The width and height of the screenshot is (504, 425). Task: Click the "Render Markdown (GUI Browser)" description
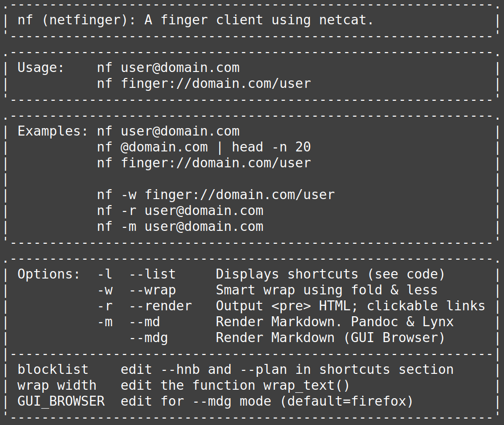(330, 338)
